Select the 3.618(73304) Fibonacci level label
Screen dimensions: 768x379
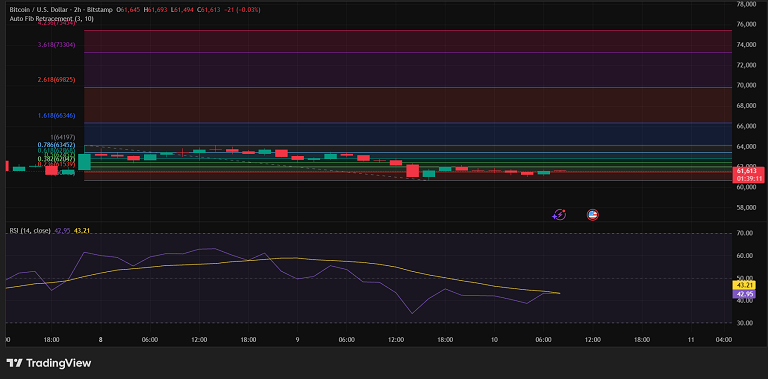point(56,45)
